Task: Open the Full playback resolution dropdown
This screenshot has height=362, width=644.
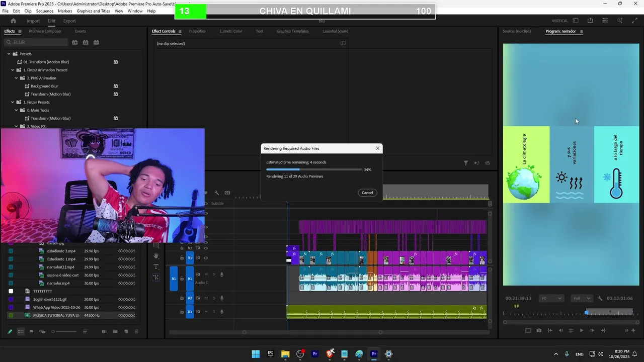Action: click(582, 298)
